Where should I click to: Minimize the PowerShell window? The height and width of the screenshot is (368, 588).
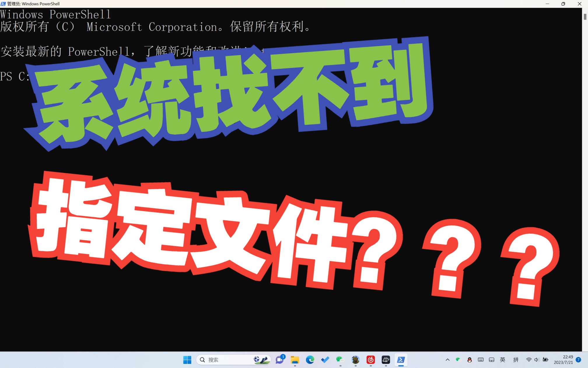[547, 4]
